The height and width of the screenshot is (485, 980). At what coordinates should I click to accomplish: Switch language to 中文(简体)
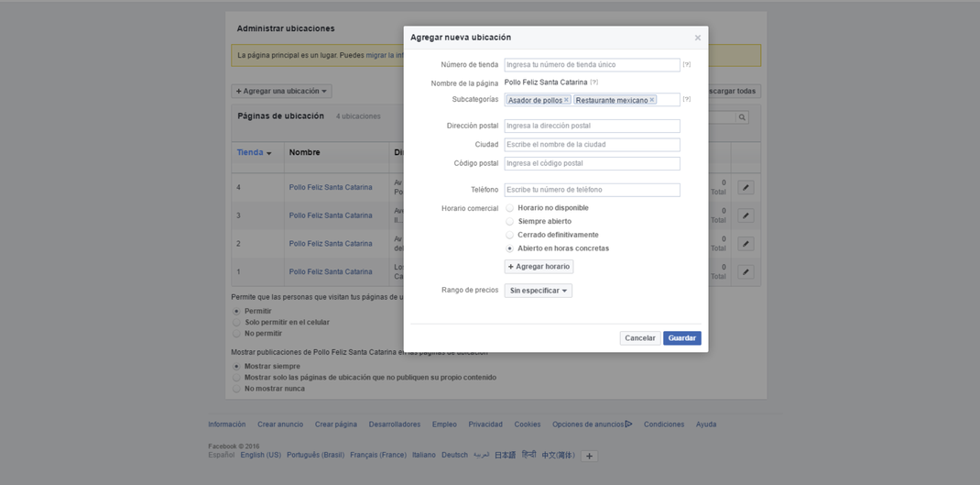click(x=558, y=455)
